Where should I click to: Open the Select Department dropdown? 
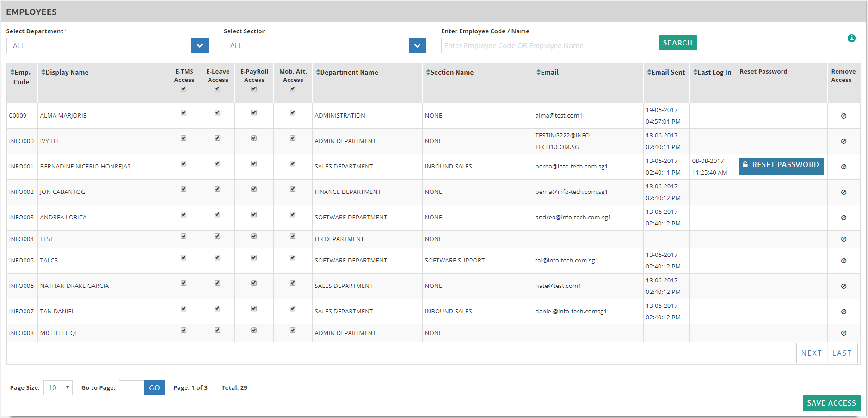(199, 46)
